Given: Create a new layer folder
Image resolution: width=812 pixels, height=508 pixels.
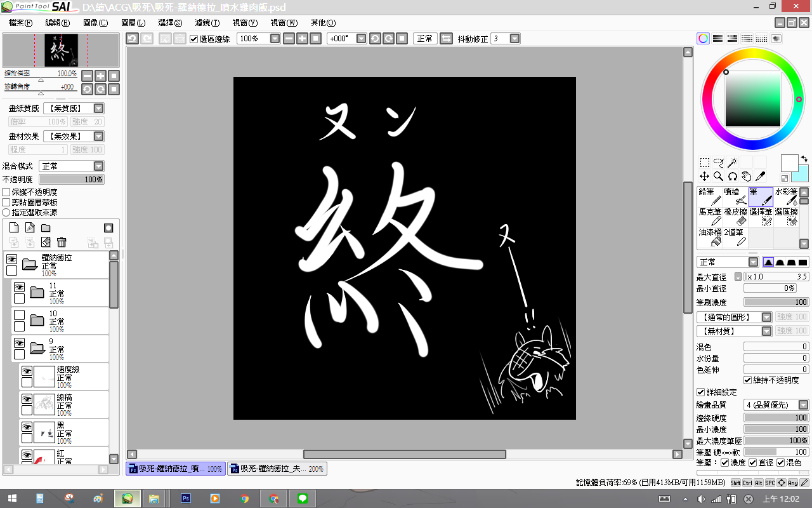Looking at the screenshot, I should [46, 227].
